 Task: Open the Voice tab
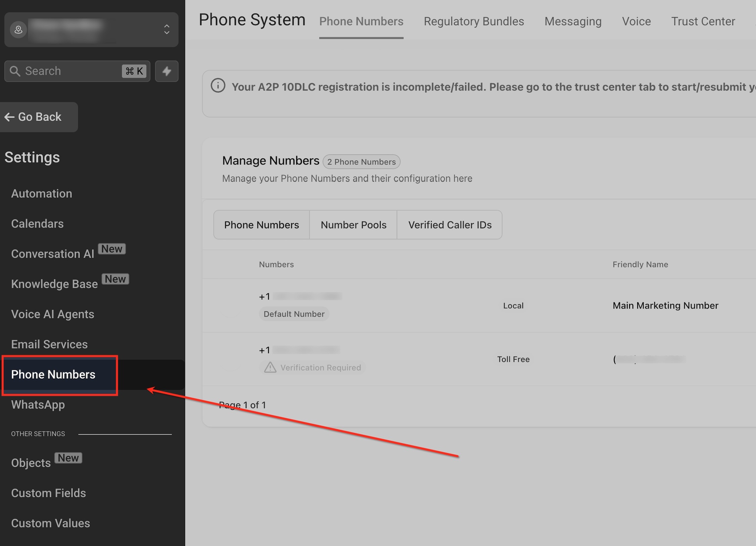click(x=636, y=21)
